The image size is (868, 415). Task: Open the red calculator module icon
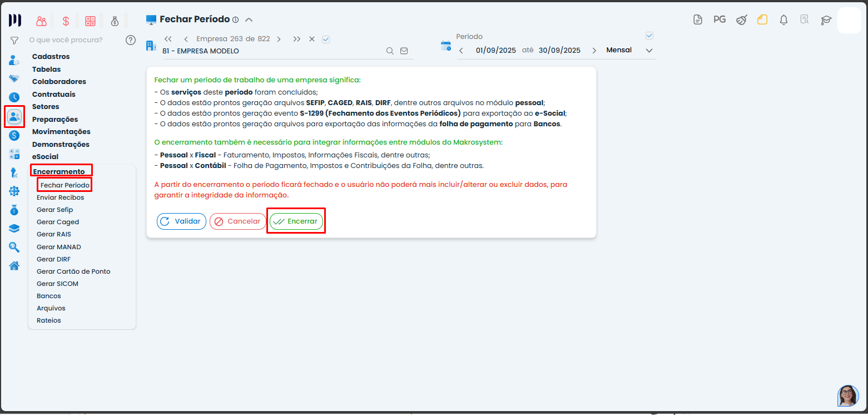(90, 21)
